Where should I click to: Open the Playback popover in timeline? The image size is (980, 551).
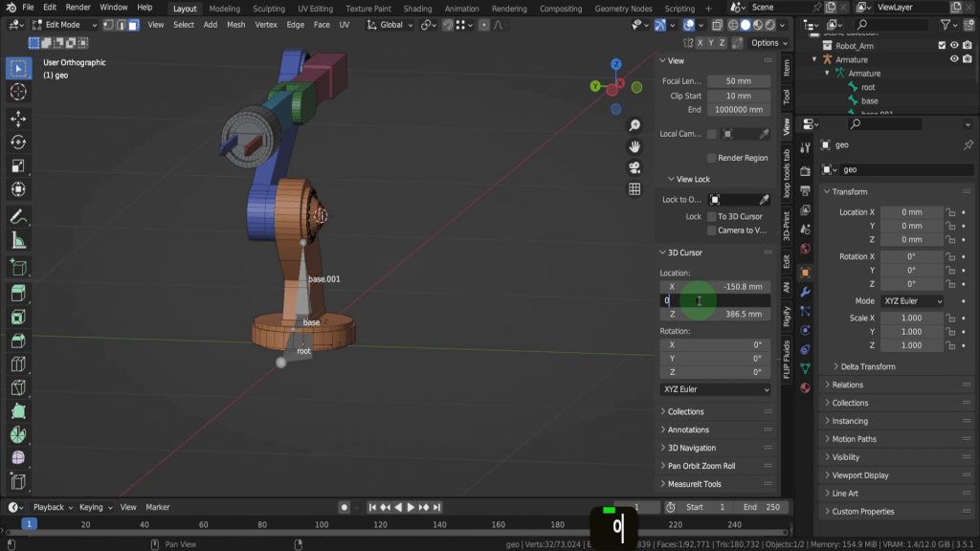[x=48, y=507]
